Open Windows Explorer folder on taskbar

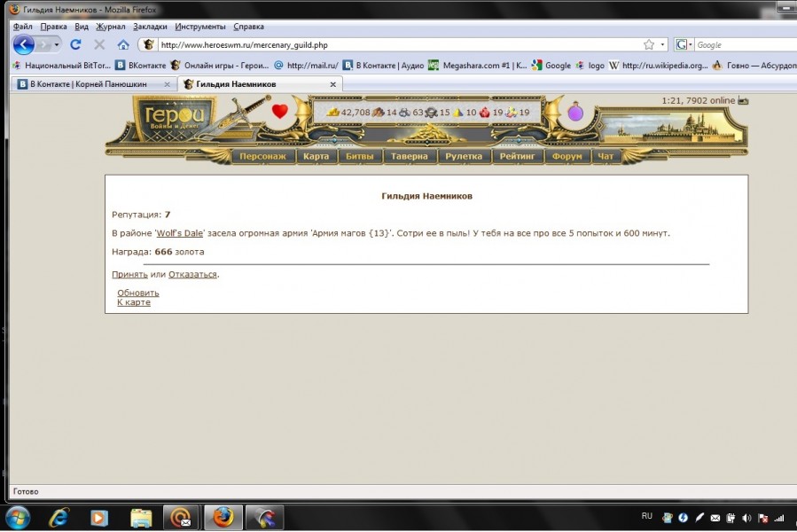[141, 519]
